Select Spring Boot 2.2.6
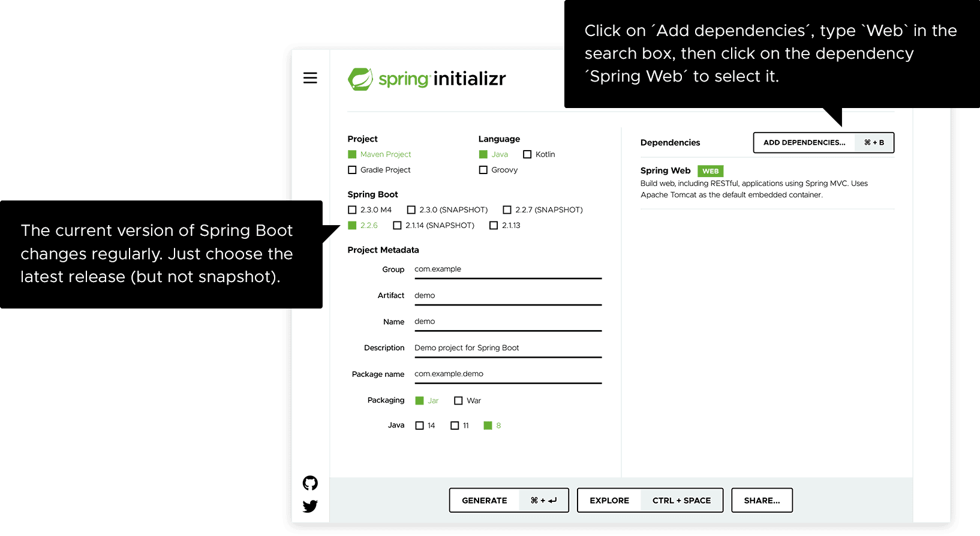The image size is (980, 536). [363, 225]
